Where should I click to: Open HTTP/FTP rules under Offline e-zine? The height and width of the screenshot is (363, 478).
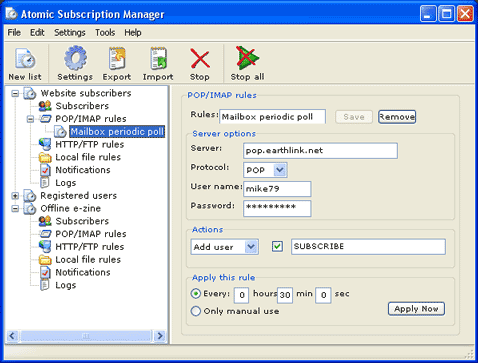pyautogui.click(x=90, y=247)
